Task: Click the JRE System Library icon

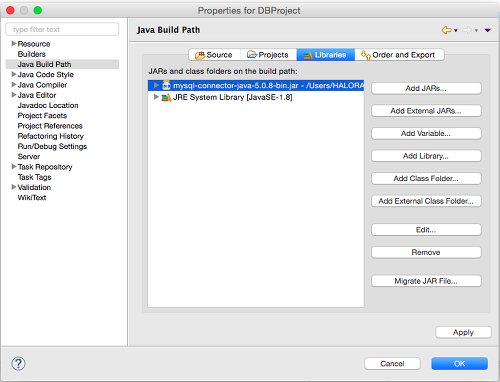Action: coord(166,97)
